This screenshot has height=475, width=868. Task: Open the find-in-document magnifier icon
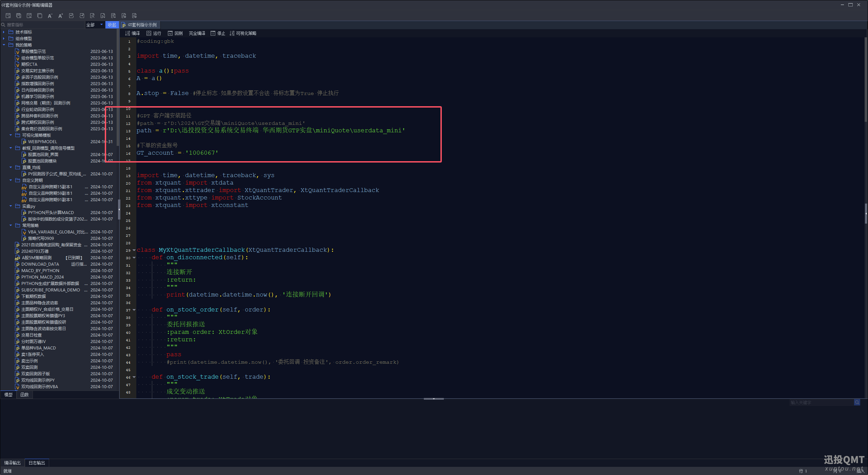[x=92, y=16]
